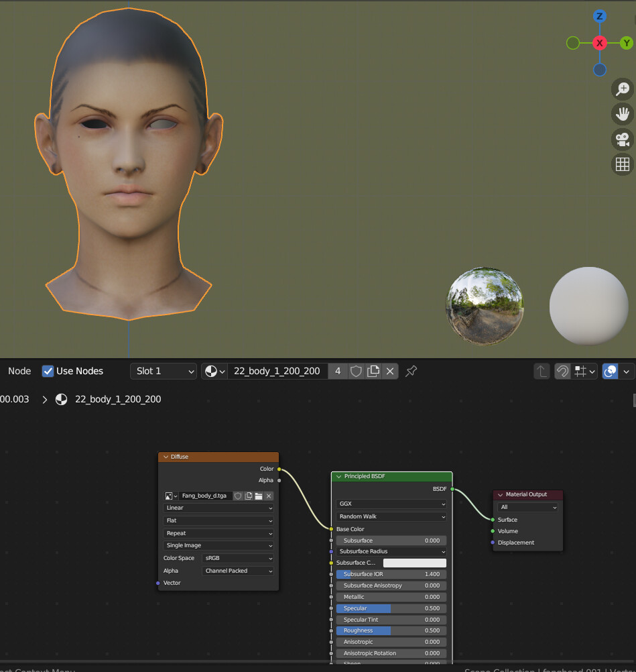Click the parent node tree up arrow
636x672 pixels.
542,371
